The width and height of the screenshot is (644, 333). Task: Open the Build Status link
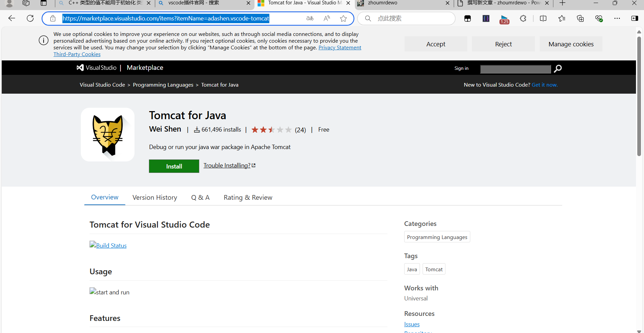point(108,245)
